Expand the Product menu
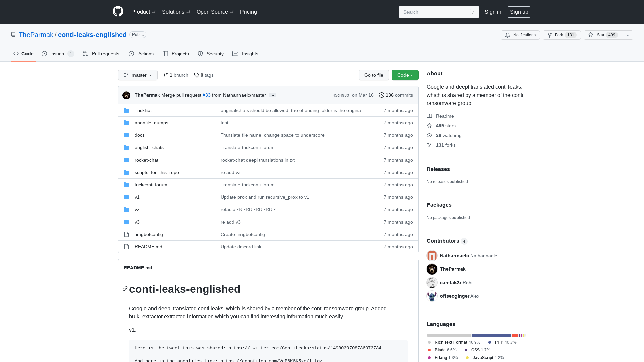This screenshot has width=644, height=362. pos(144,12)
